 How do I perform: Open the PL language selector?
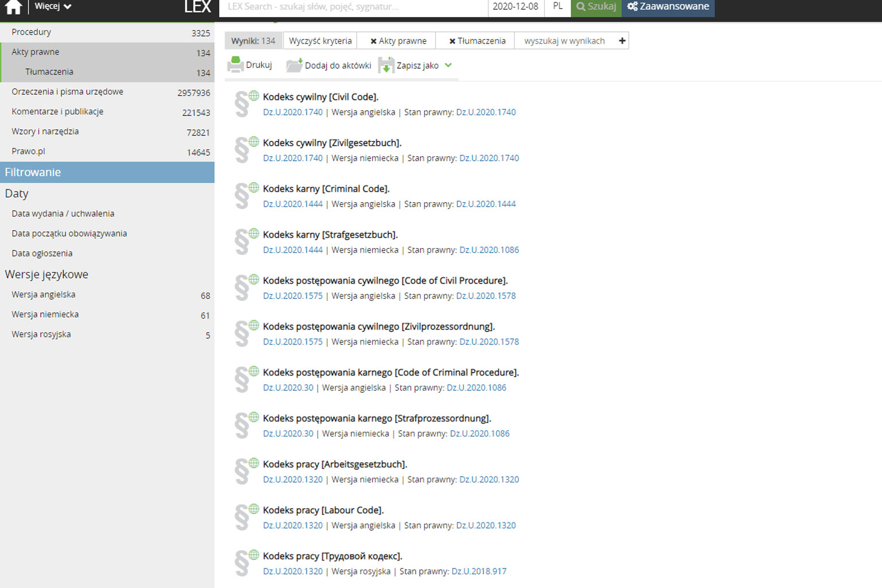tap(558, 7)
